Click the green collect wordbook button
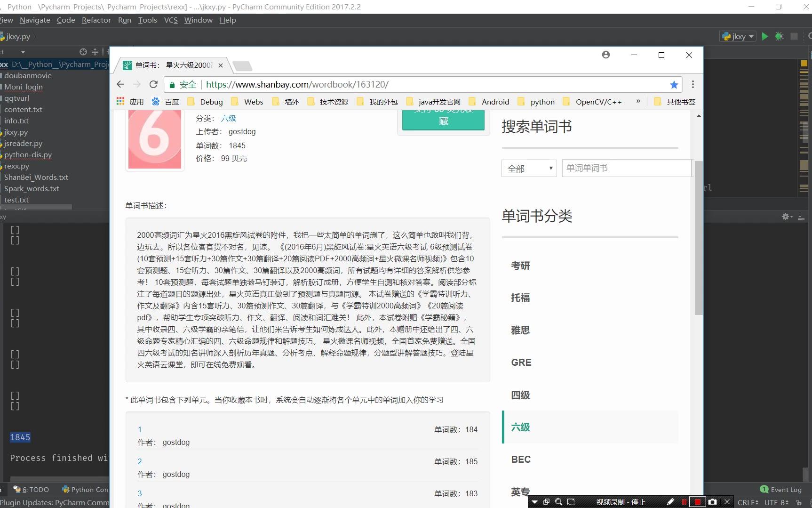This screenshot has width=812, height=508. 443,120
